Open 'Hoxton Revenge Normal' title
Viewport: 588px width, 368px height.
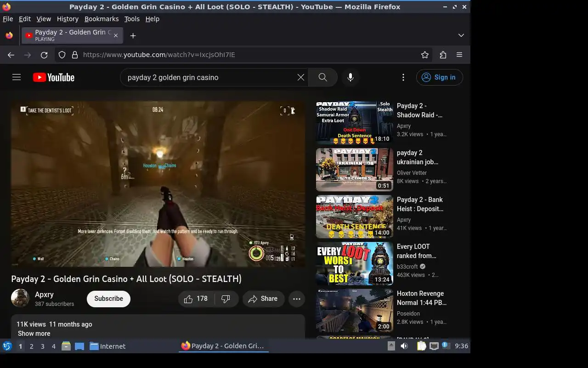pos(422,298)
